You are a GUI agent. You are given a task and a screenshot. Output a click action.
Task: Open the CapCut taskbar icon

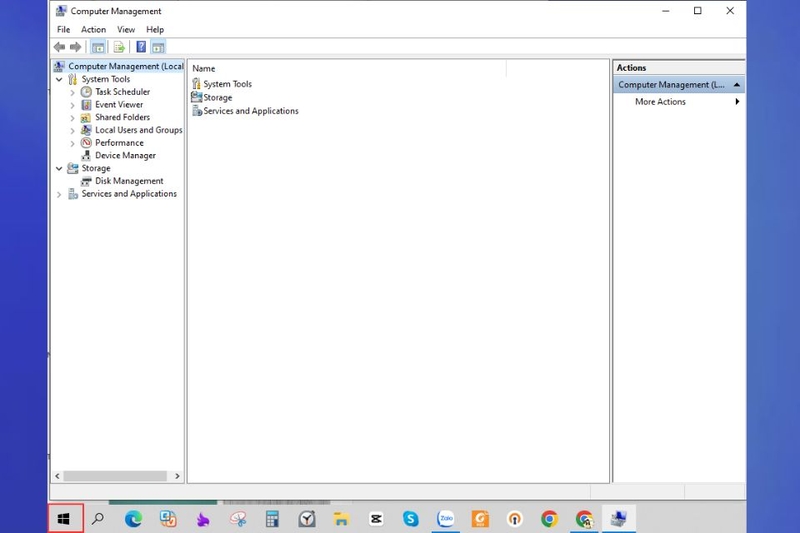pyautogui.click(x=376, y=519)
